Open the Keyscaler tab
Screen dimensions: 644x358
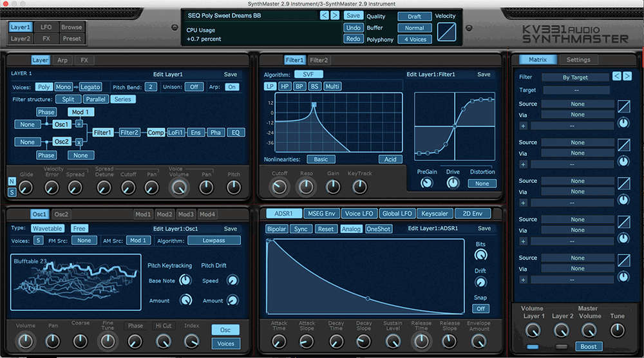coord(435,214)
